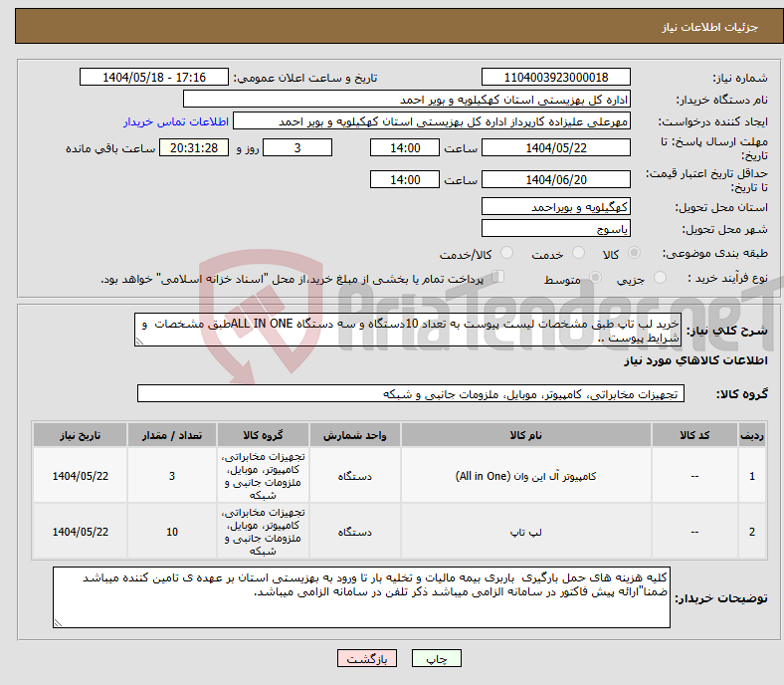
Task: Click the price validity hour field beside 1404/06/20
Action: [405, 179]
